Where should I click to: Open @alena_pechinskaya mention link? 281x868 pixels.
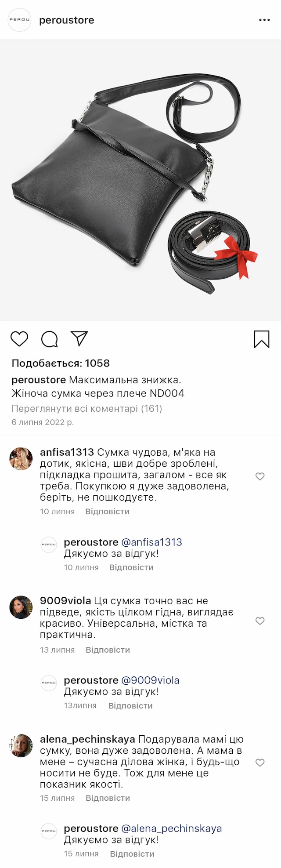tap(171, 828)
